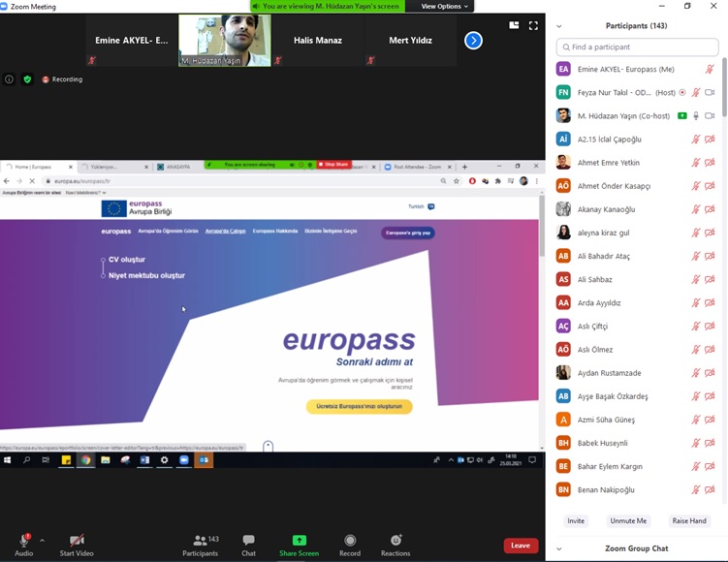Enter full screen with the expand icon
This screenshot has width=728, height=562.
pos(533,25)
